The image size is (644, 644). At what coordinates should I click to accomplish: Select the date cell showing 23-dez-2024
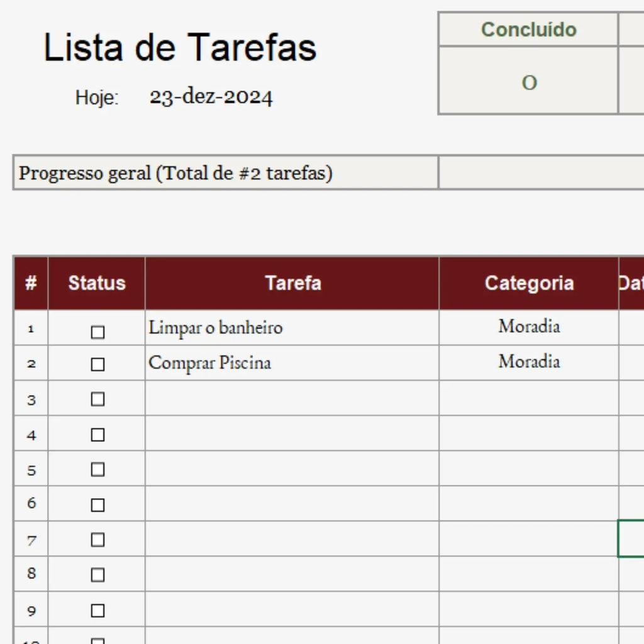click(x=211, y=97)
